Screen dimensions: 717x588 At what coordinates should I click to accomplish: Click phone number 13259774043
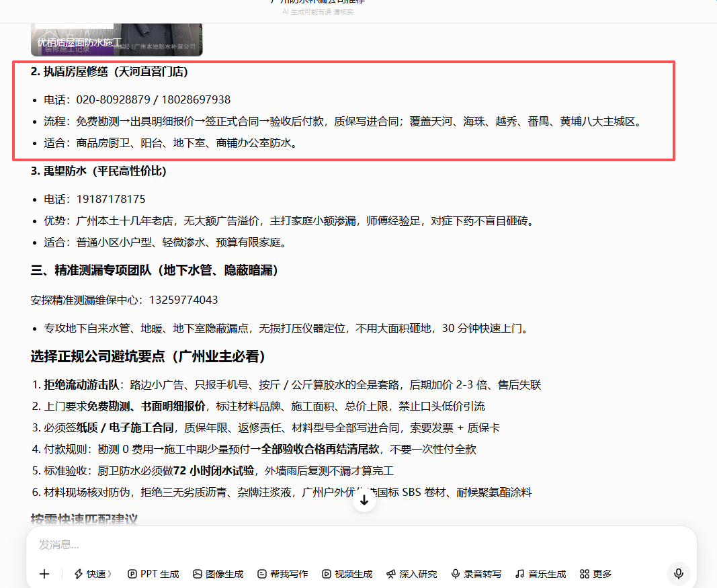tap(183, 300)
